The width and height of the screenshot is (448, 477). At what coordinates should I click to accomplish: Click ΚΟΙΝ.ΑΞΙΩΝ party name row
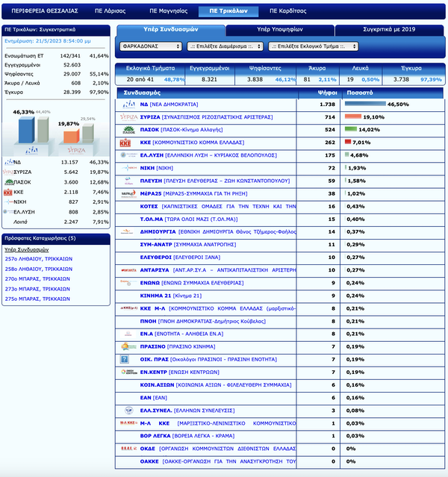pos(216,385)
